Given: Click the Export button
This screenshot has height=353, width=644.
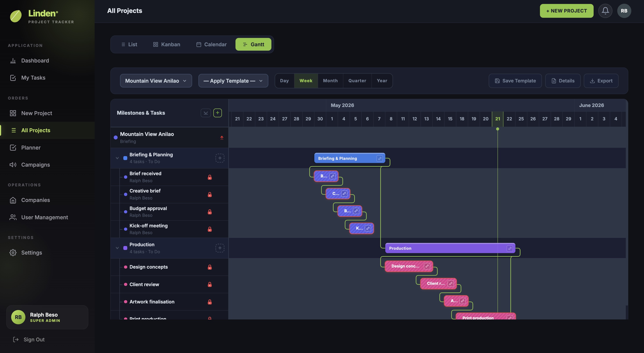Looking at the screenshot, I should [x=601, y=80].
